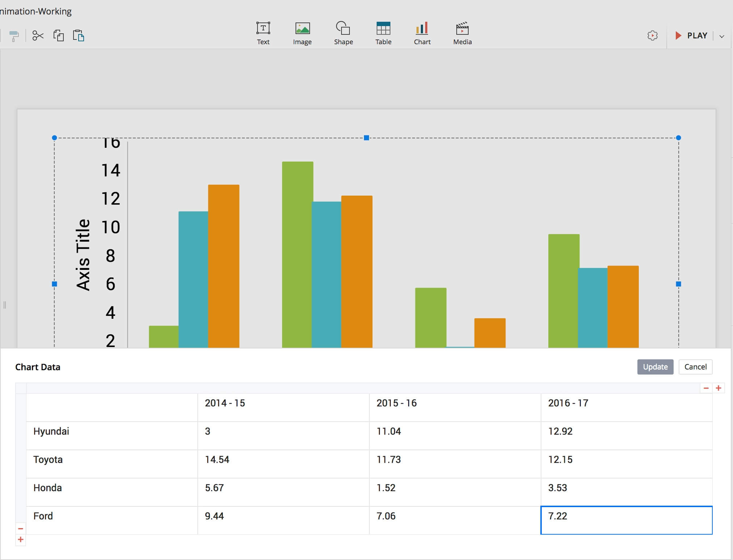Select the Shape tool
This screenshot has height=560, width=733.
(343, 33)
